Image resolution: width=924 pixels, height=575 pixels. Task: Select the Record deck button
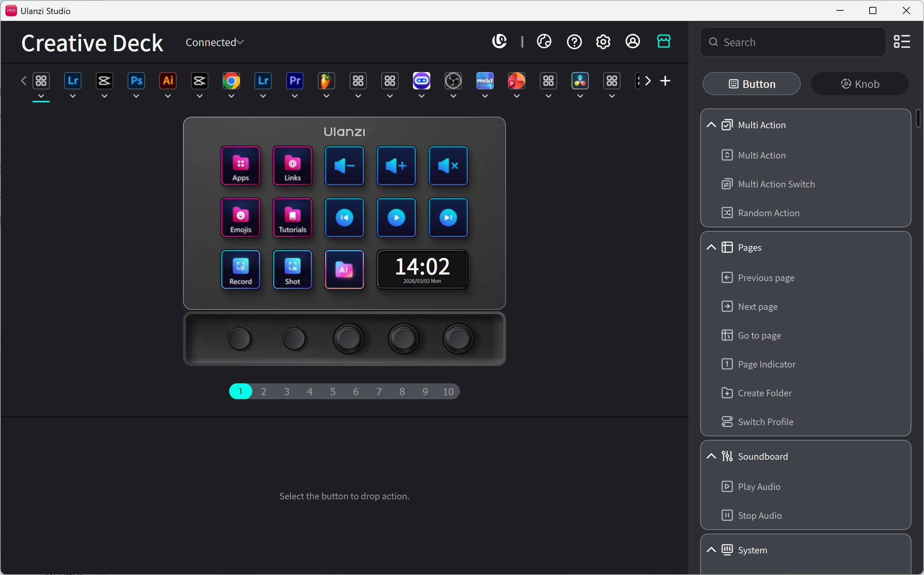pyautogui.click(x=240, y=269)
